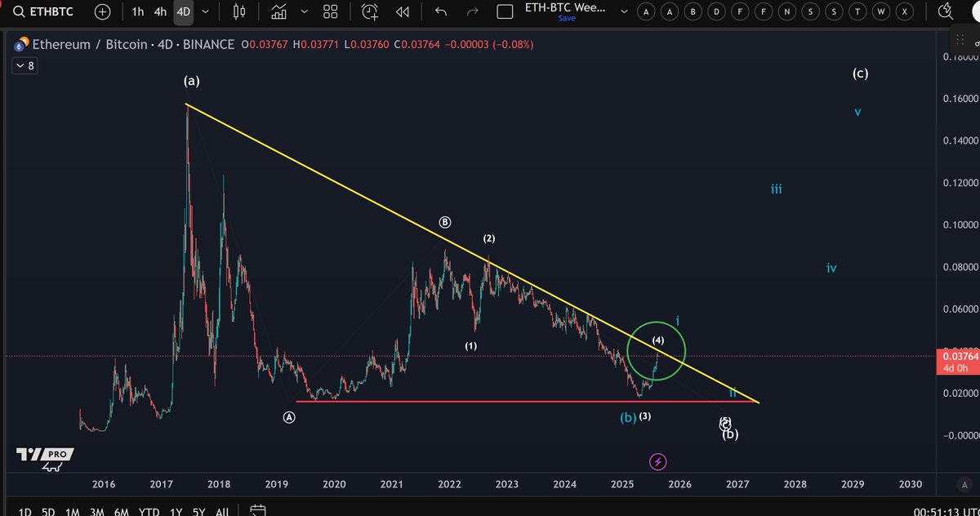Set date range to 1D
The height and width of the screenshot is (516, 980).
tap(25, 511)
